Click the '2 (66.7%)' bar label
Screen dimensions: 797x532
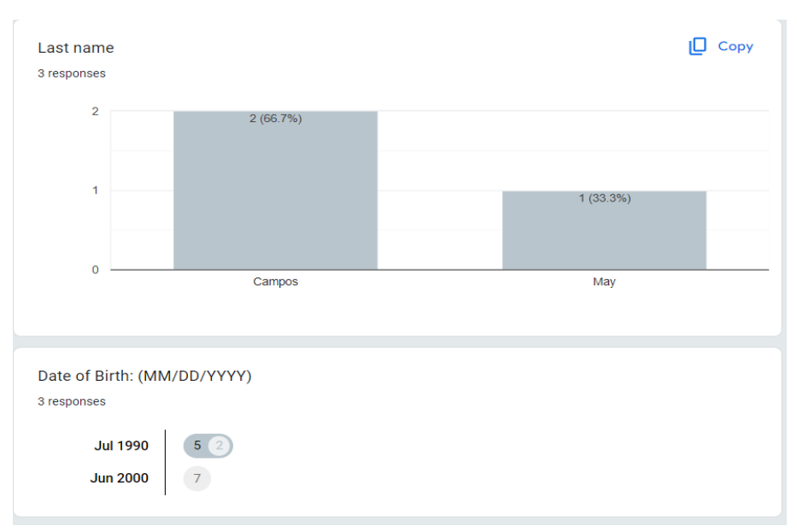pos(276,119)
